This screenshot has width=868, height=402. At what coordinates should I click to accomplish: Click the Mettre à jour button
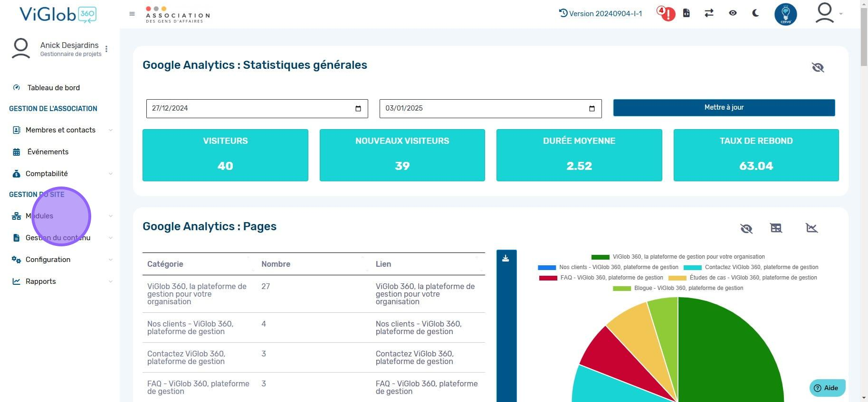click(x=724, y=107)
